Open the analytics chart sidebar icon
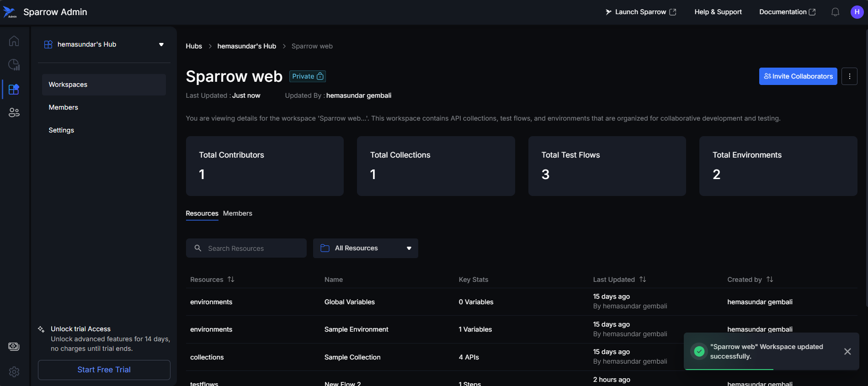The width and height of the screenshot is (868, 386). tap(14, 65)
